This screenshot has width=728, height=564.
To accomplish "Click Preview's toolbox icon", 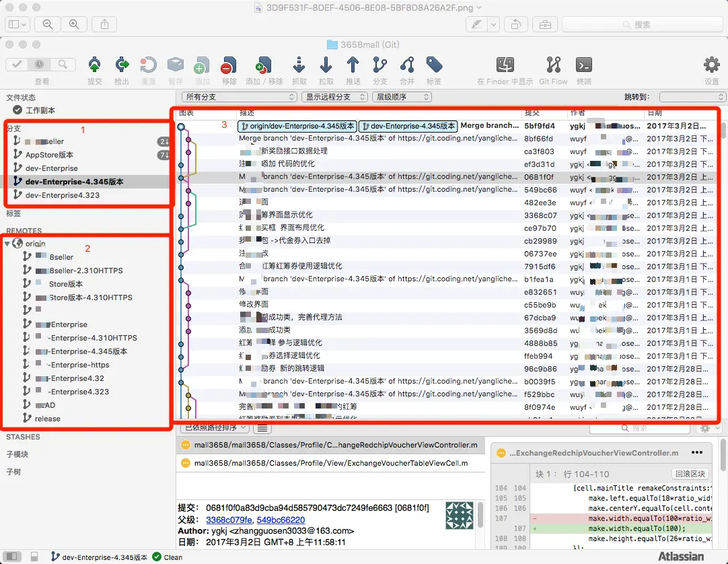I will 545,24.
